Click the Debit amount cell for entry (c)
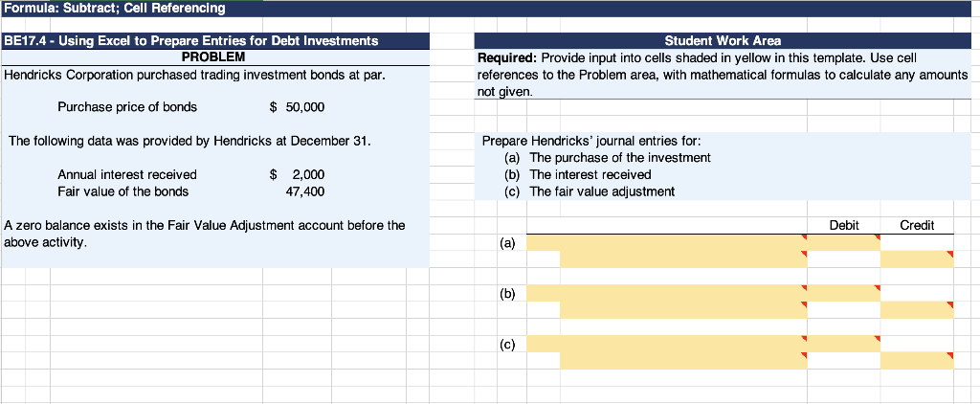The image size is (980, 404). (x=843, y=344)
